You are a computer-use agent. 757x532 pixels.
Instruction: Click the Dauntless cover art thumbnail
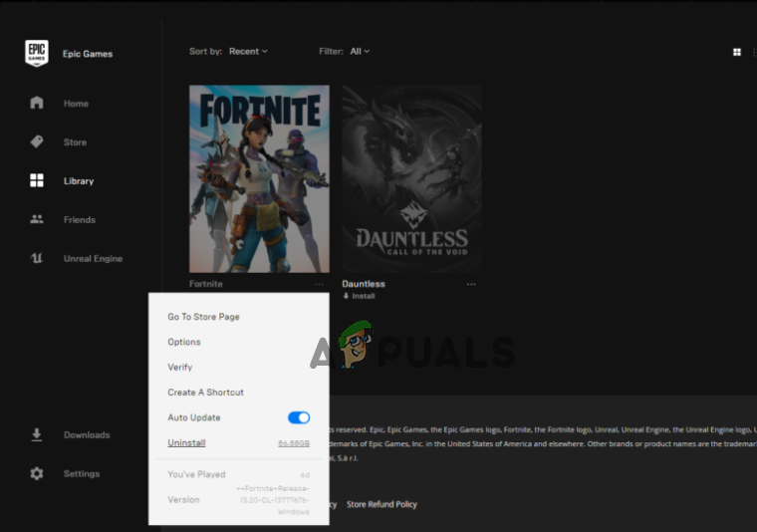click(x=411, y=179)
